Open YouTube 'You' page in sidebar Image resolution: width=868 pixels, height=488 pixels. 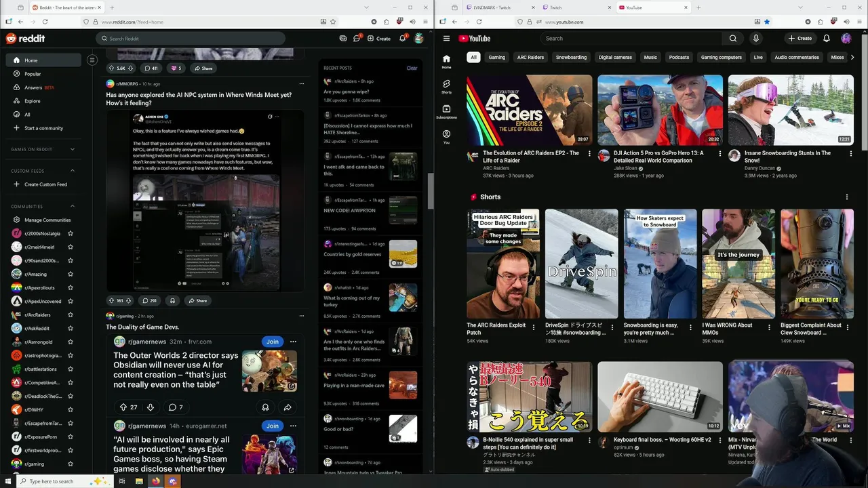pyautogui.click(x=446, y=137)
